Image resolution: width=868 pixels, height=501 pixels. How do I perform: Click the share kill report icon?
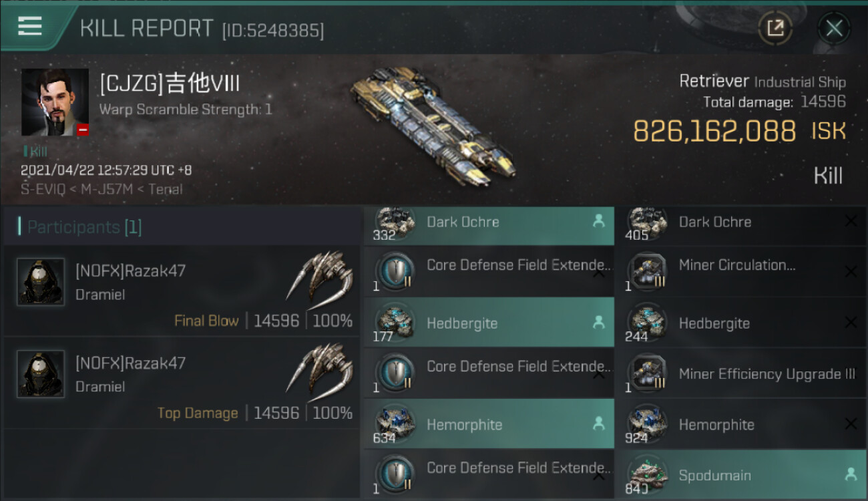(775, 28)
